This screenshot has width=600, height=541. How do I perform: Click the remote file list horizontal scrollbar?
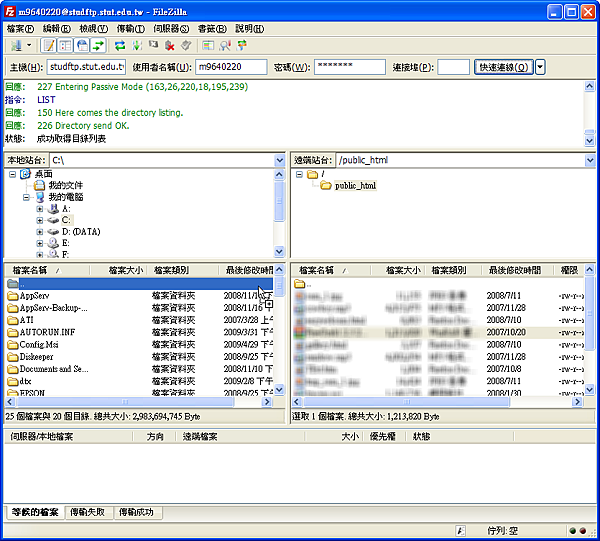pyautogui.click(x=406, y=402)
